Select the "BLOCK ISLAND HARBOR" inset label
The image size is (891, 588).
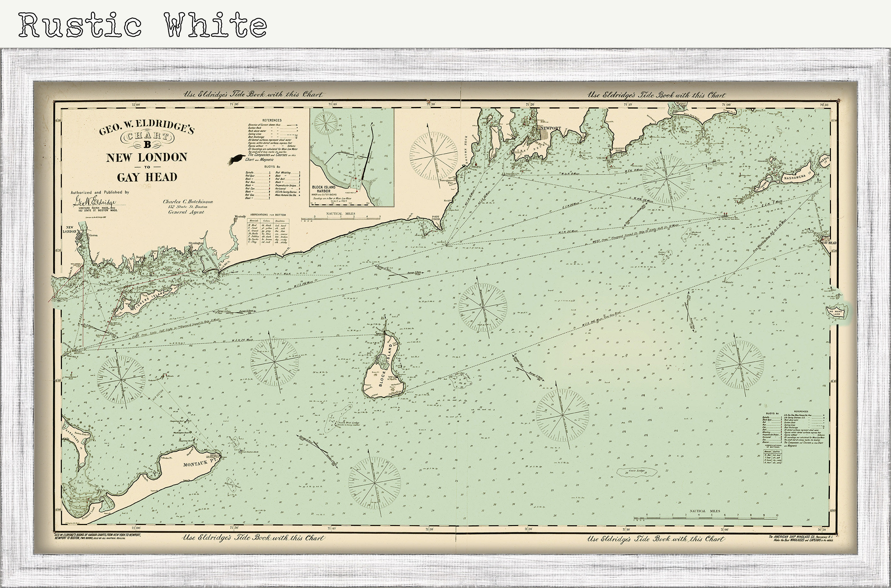[x=324, y=189]
